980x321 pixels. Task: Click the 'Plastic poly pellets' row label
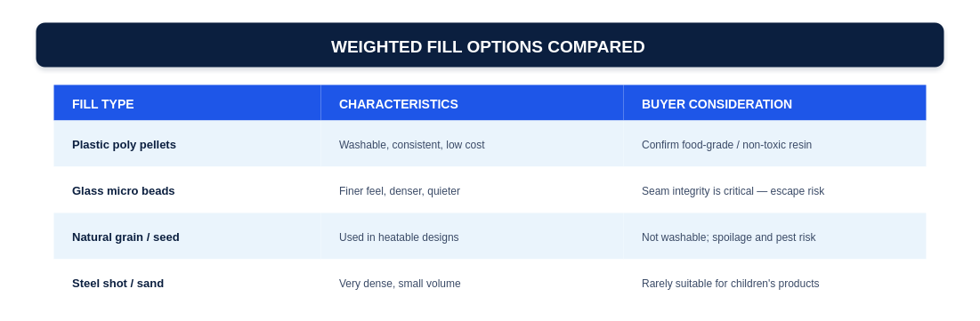coord(124,145)
